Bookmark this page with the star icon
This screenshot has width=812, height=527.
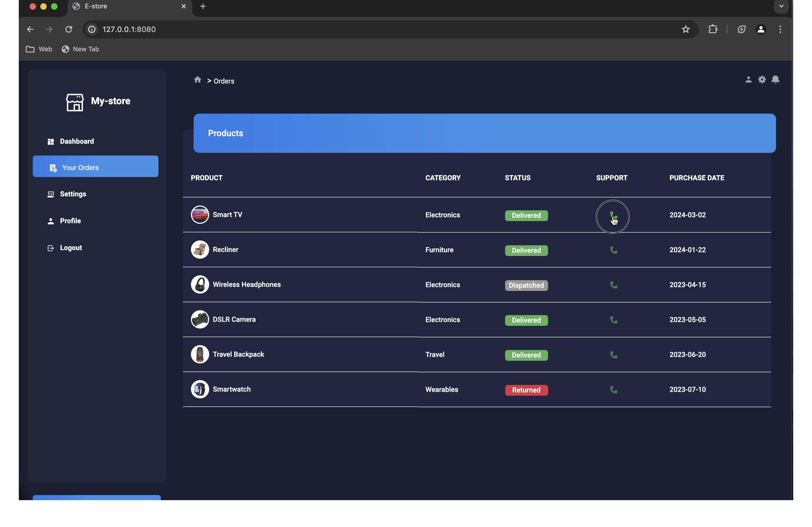pos(686,29)
